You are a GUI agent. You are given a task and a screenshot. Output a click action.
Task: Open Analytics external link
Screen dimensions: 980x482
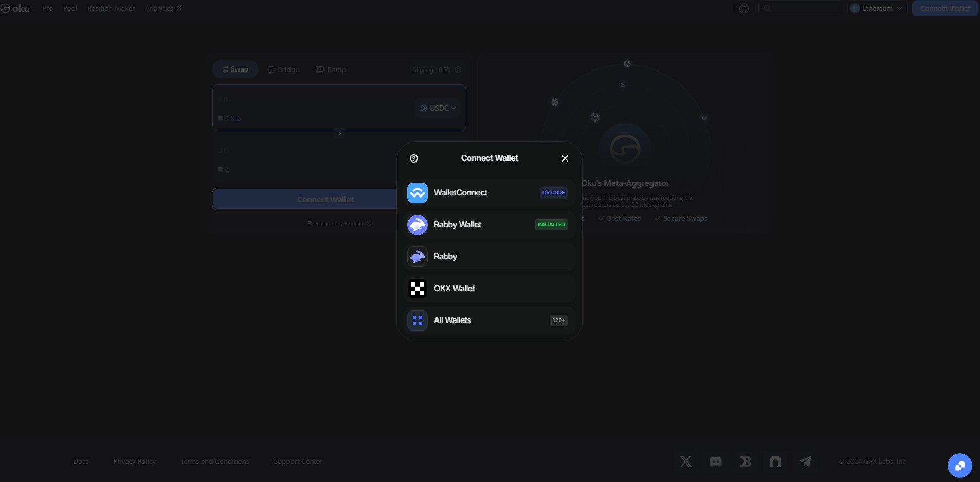(163, 8)
